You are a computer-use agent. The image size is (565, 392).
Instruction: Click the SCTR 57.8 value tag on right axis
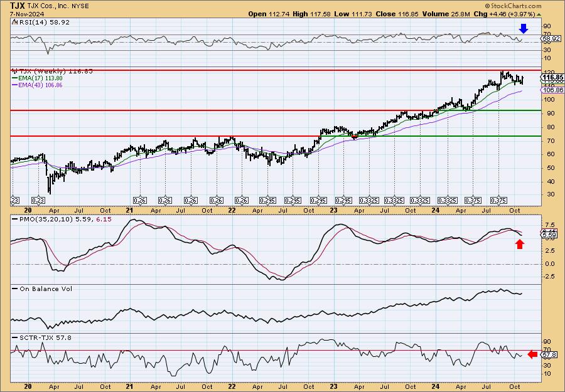click(549, 355)
